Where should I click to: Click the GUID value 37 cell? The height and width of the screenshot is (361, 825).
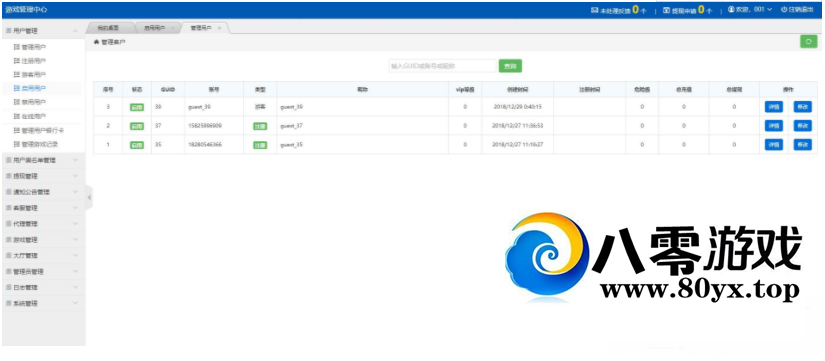(168, 126)
